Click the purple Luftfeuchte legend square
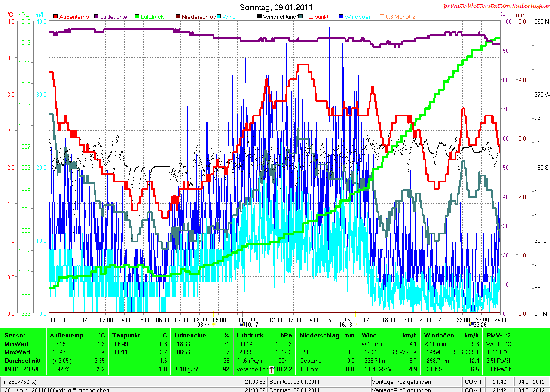 [x=96, y=17]
